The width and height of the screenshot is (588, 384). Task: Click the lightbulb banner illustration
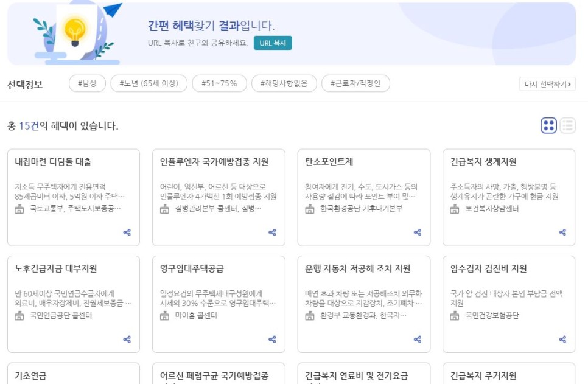78,33
